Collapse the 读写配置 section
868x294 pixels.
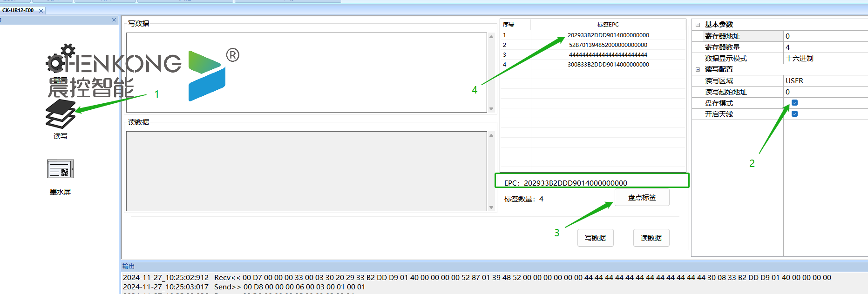pos(698,69)
